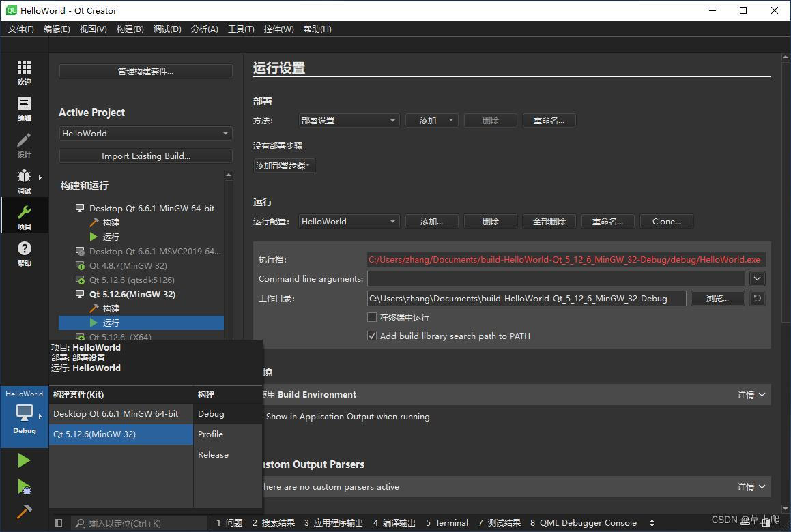Select Release in the kit build menu
The image size is (791, 532).
pyautogui.click(x=213, y=454)
